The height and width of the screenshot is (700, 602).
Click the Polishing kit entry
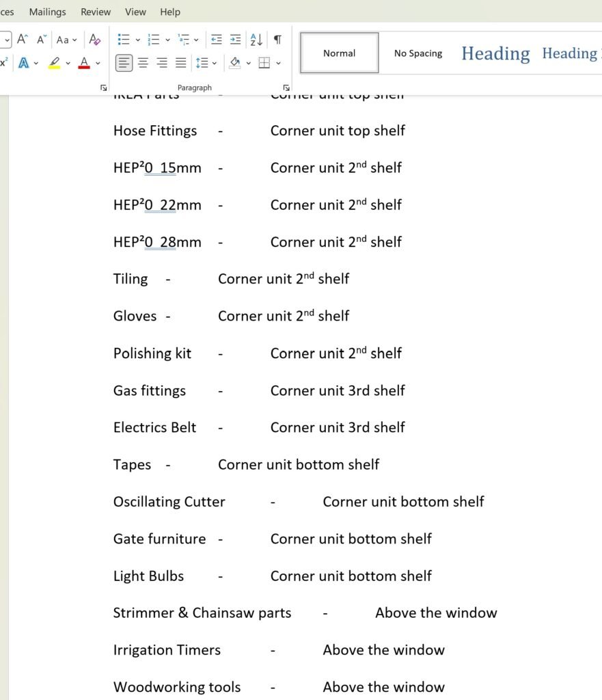point(152,353)
